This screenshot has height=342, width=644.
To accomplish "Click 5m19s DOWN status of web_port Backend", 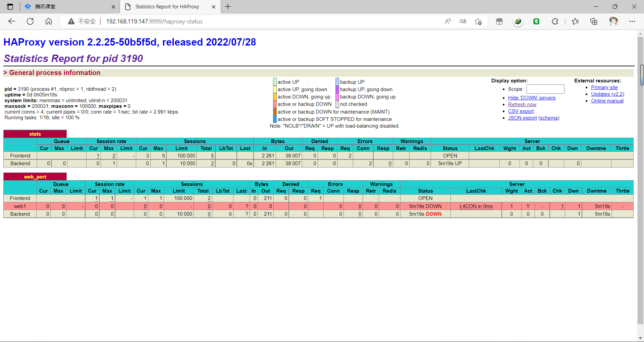I will click(x=425, y=214).
